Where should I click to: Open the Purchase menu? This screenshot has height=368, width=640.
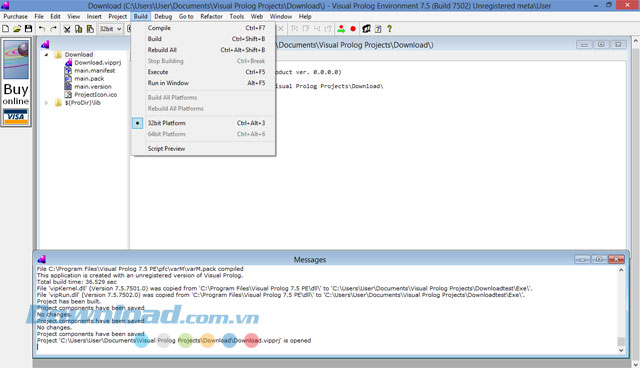(16, 16)
